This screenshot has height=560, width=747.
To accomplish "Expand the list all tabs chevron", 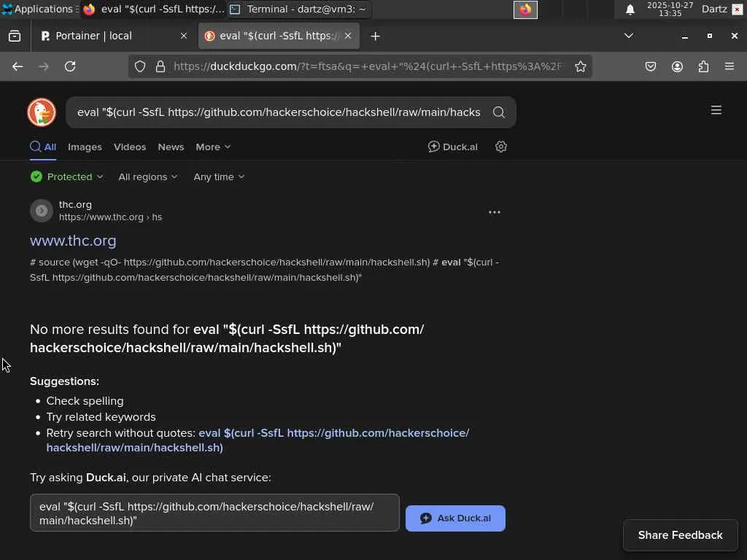I will click(629, 36).
